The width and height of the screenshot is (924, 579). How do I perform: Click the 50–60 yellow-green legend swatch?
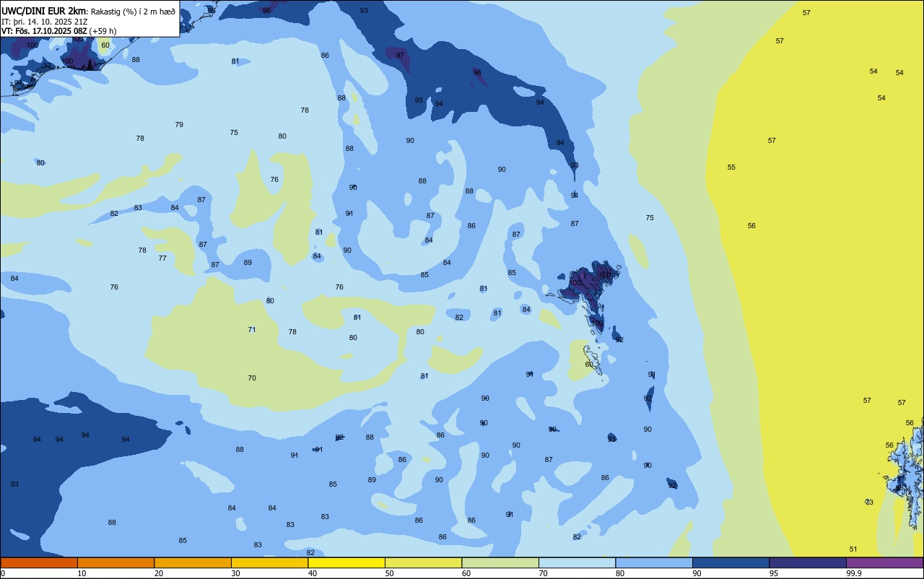pos(423,562)
